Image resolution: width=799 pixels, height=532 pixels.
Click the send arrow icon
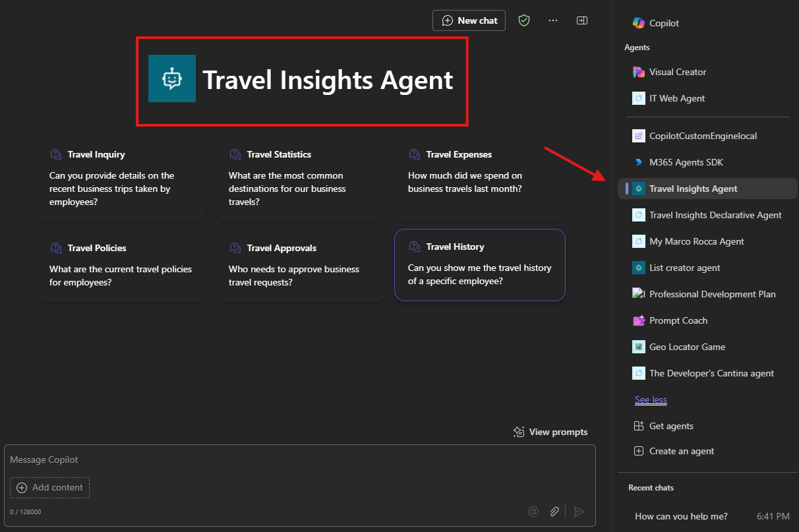point(579,512)
